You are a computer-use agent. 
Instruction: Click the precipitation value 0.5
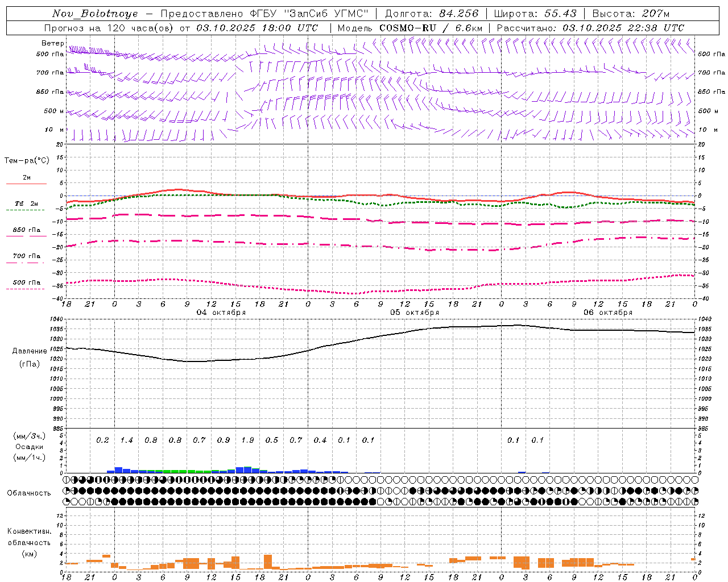click(272, 440)
